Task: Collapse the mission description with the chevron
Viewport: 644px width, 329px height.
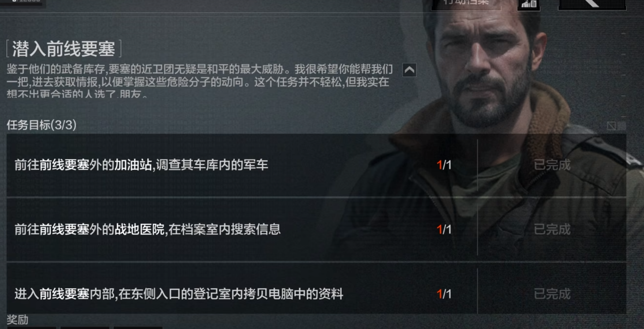Action: coord(409,70)
